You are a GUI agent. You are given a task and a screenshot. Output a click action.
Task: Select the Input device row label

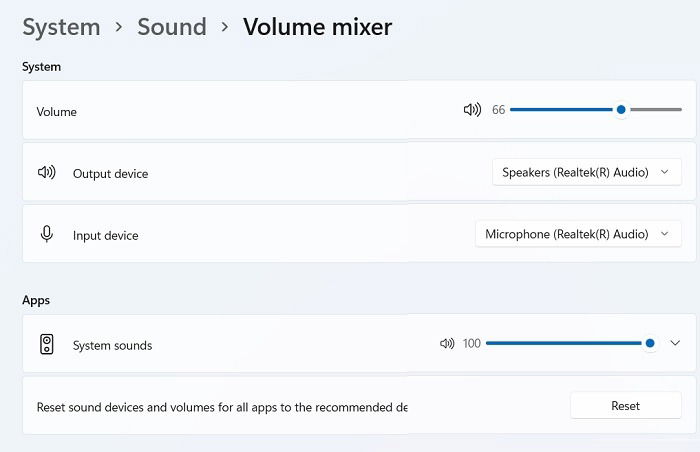coord(106,235)
